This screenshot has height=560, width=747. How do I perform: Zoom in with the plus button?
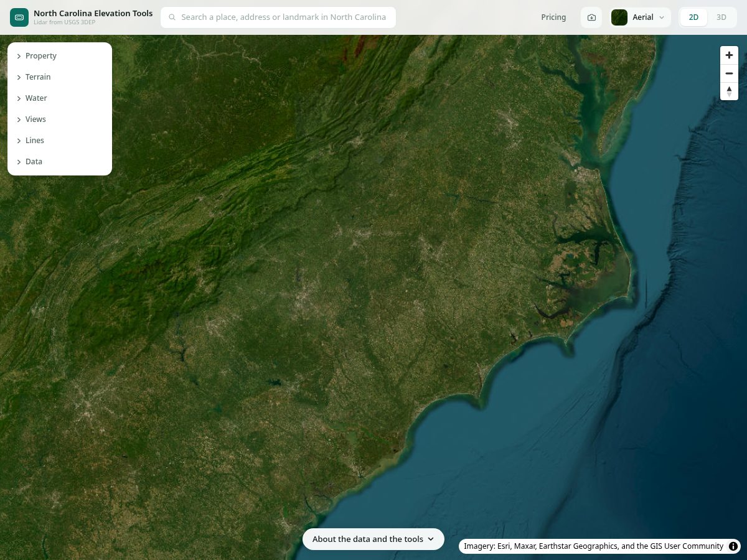(x=730, y=55)
